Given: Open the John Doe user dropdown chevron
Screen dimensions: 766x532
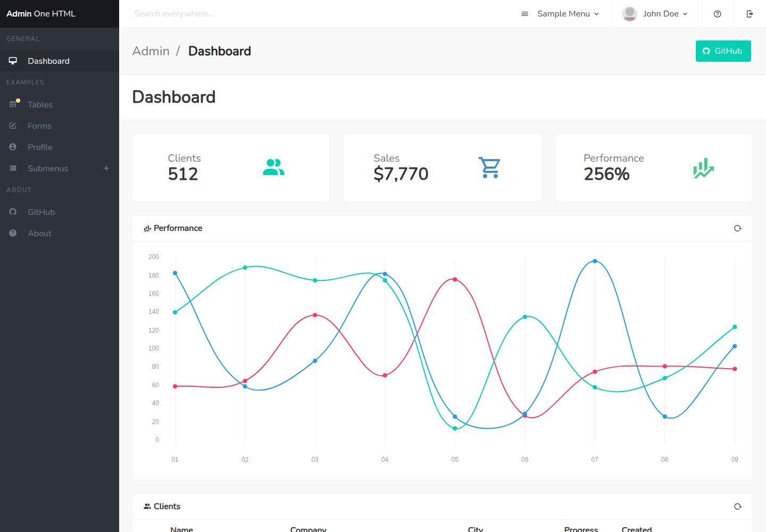Looking at the screenshot, I should 685,14.
